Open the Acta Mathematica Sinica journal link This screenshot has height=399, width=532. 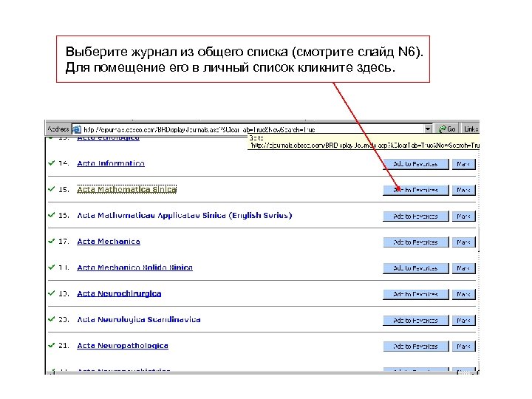click(127, 189)
